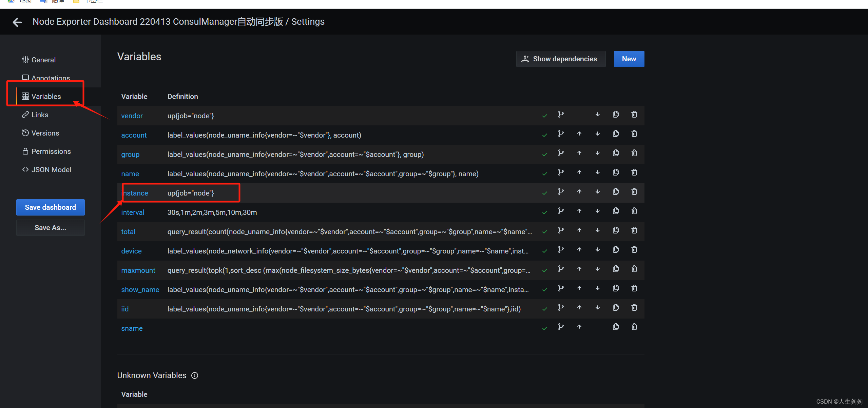The width and height of the screenshot is (868, 408).
Task: Click green check mark on total row
Action: [x=544, y=232]
